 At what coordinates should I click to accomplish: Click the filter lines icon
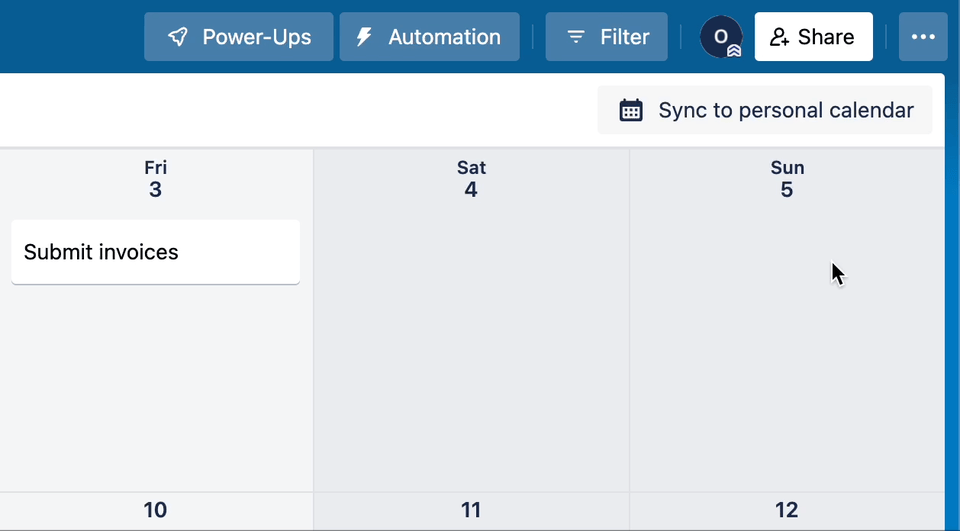point(576,37)
